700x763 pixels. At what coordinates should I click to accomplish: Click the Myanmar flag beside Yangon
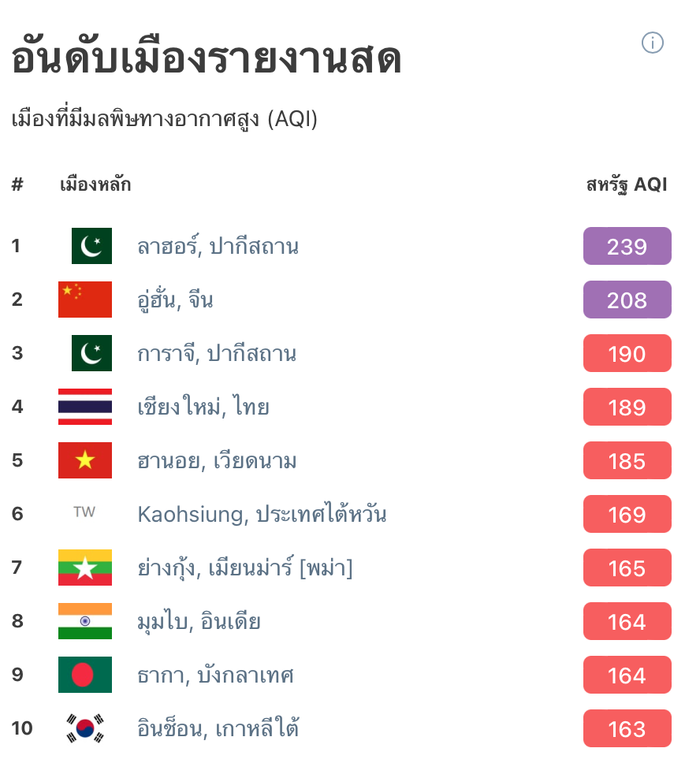(x=84, y=568)
